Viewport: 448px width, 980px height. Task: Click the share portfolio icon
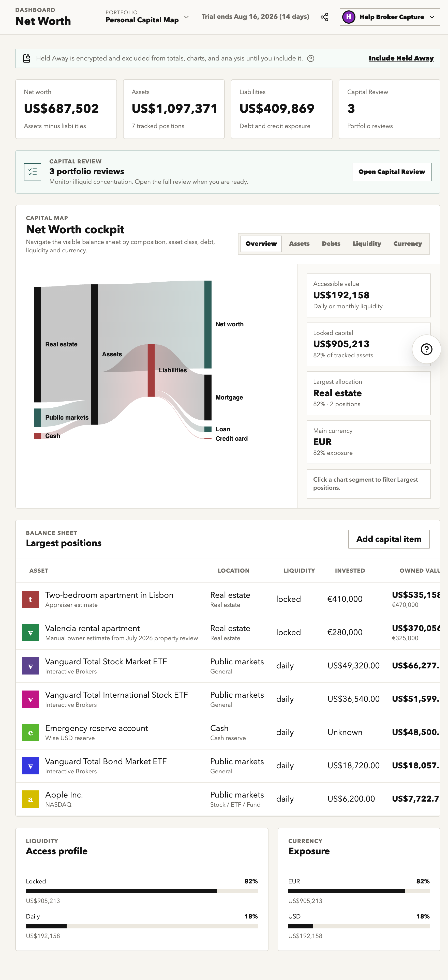coord(324,17)
